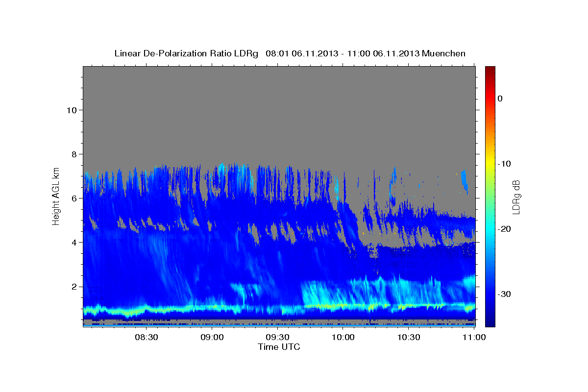The height and width of the screenshot is (392, 588).
Task: Click the colorbar value '-30'
Action: [x=504, y=294]
